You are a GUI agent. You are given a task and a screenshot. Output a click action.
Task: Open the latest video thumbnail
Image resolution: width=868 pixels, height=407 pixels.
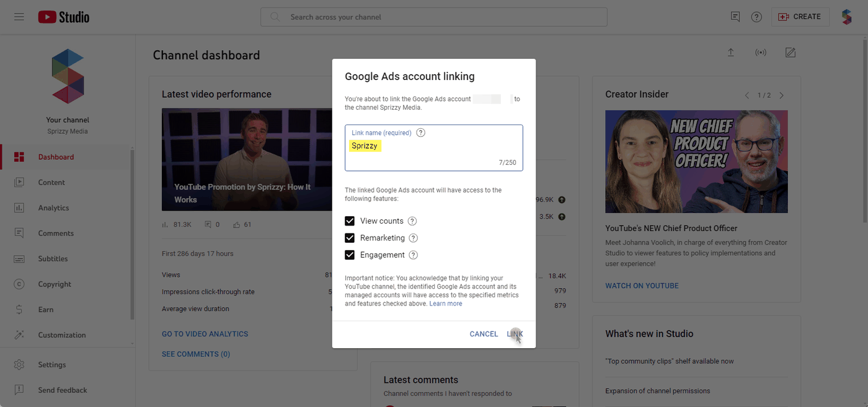click(x=247, y=160)
